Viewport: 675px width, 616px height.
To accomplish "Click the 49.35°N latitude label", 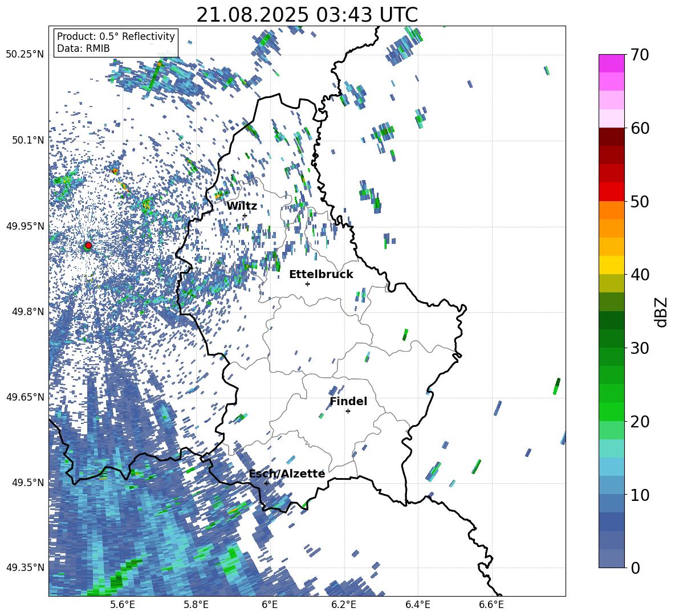I will [25, 568].
